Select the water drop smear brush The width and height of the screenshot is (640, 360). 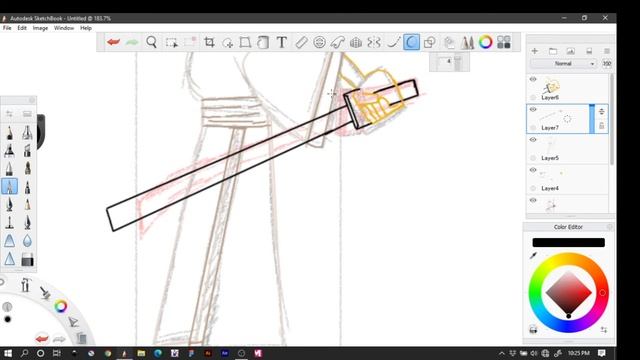pos(27,240)
